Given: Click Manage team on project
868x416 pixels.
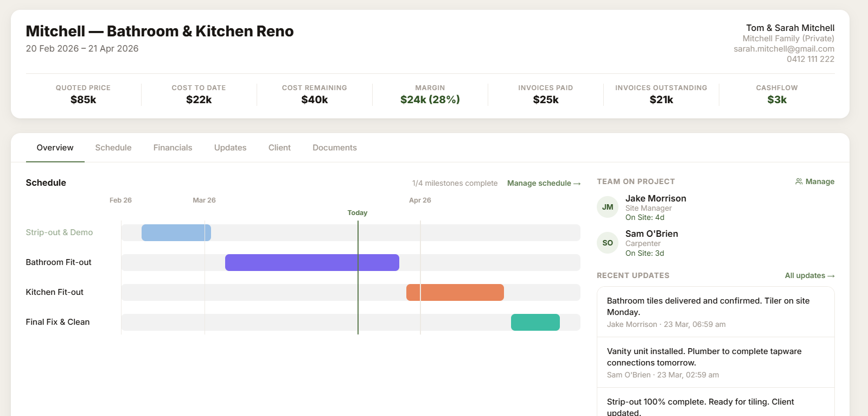Looking at the screenshot, I should pos(815,181).
